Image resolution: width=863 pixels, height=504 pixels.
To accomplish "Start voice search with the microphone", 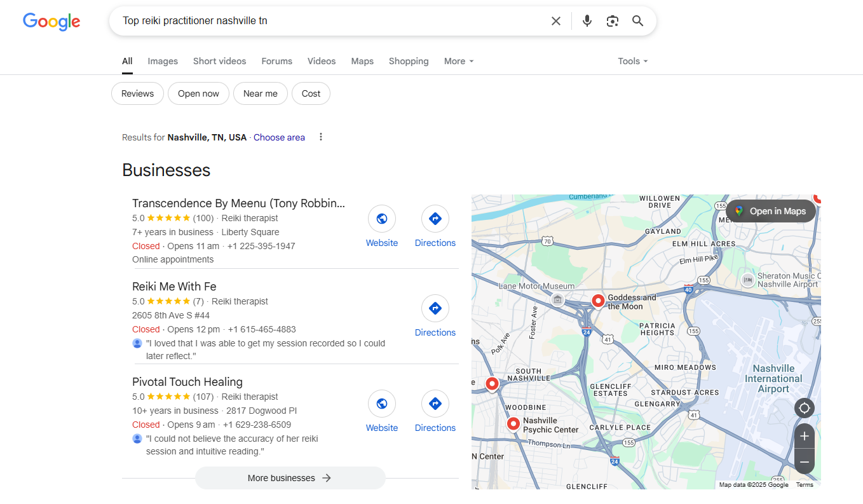I will (x=587, y=21).
